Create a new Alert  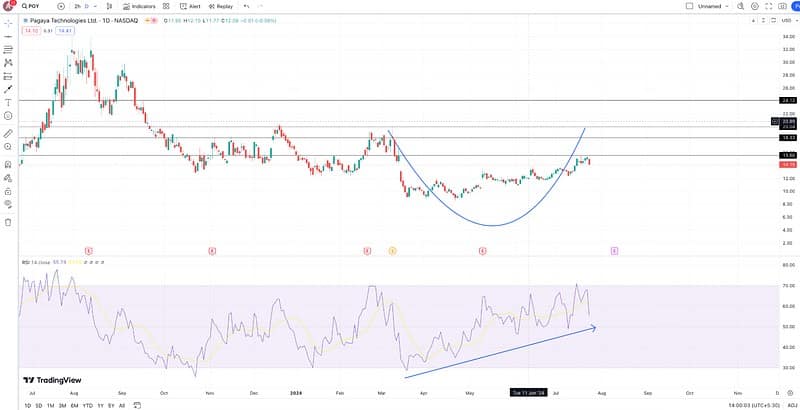coord(191,6)
